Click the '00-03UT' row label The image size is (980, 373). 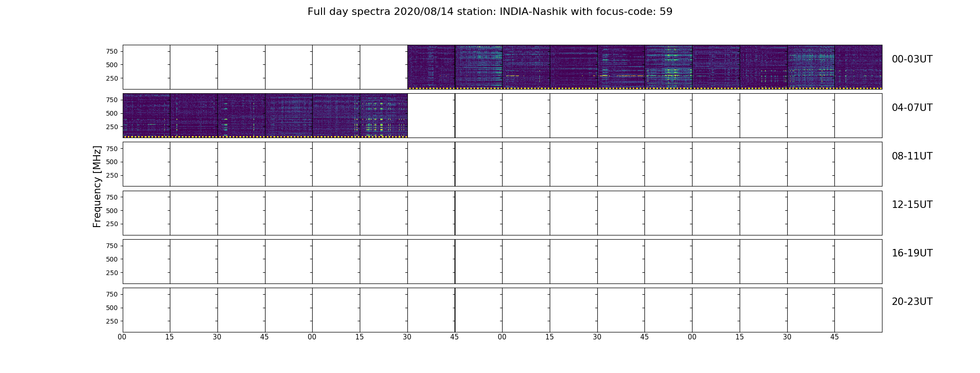coord(912,59)
